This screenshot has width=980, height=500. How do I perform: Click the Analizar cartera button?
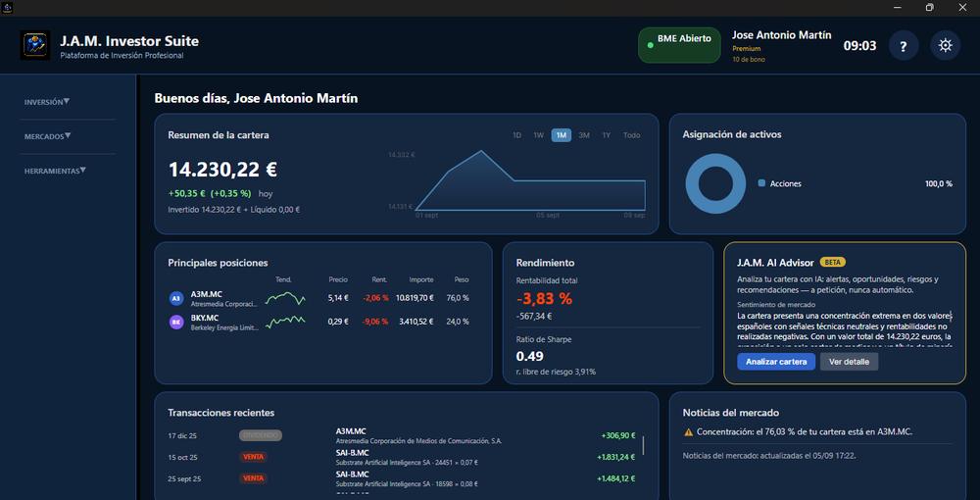(775, 362)
